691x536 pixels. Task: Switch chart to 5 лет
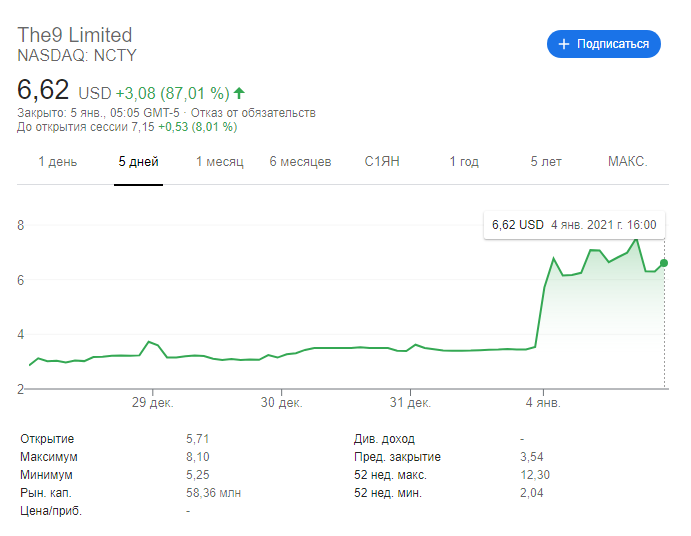pyautogui.click(x=546, y=162)
